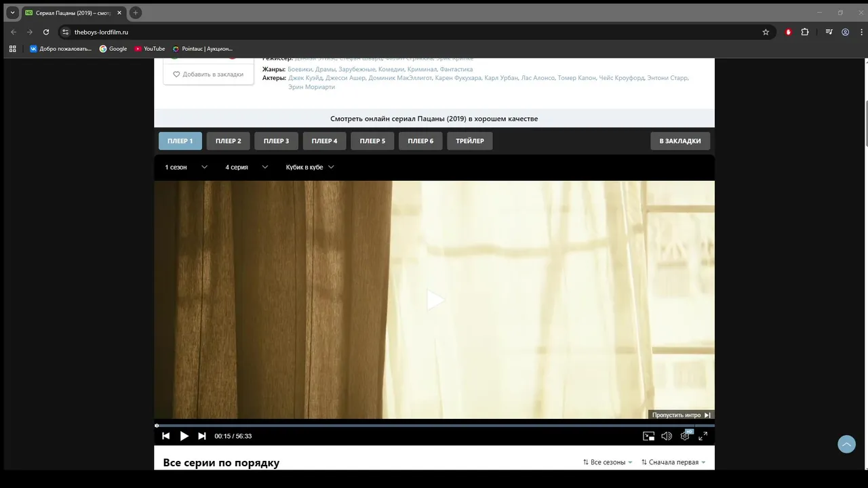Click Добавить в закладки heart button
The image size is (868, 488).
point(208,75)
